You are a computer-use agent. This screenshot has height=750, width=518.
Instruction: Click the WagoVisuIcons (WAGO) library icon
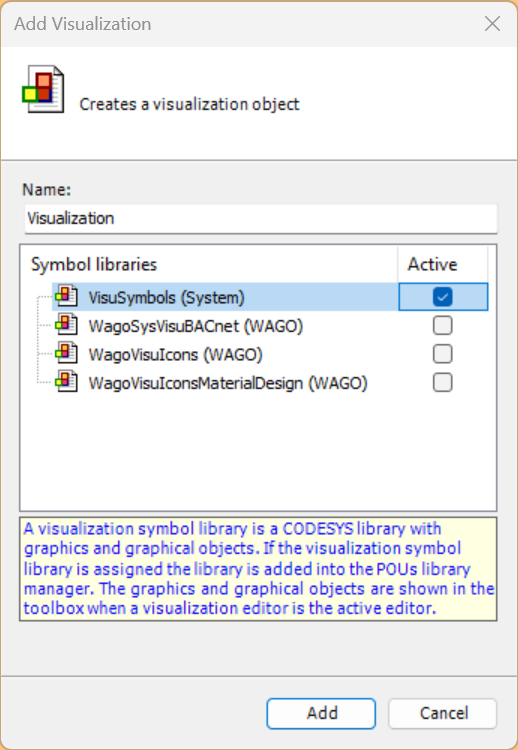(x=66, y=354)
